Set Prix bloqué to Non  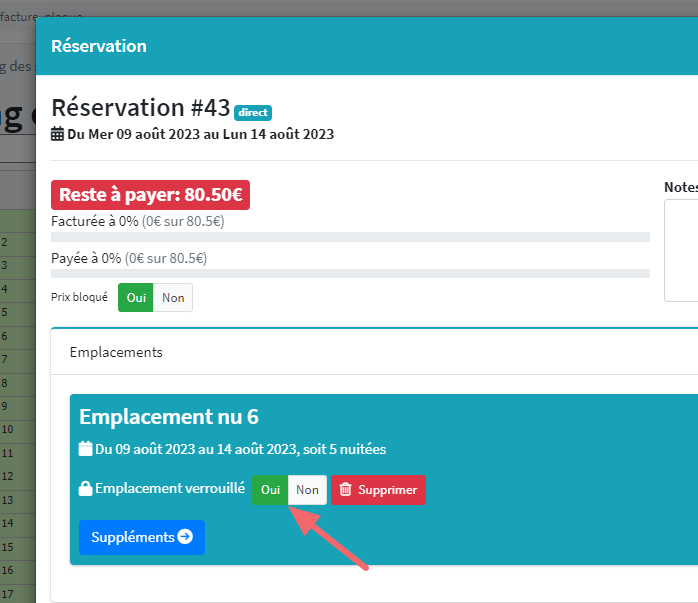pos(173,298)
